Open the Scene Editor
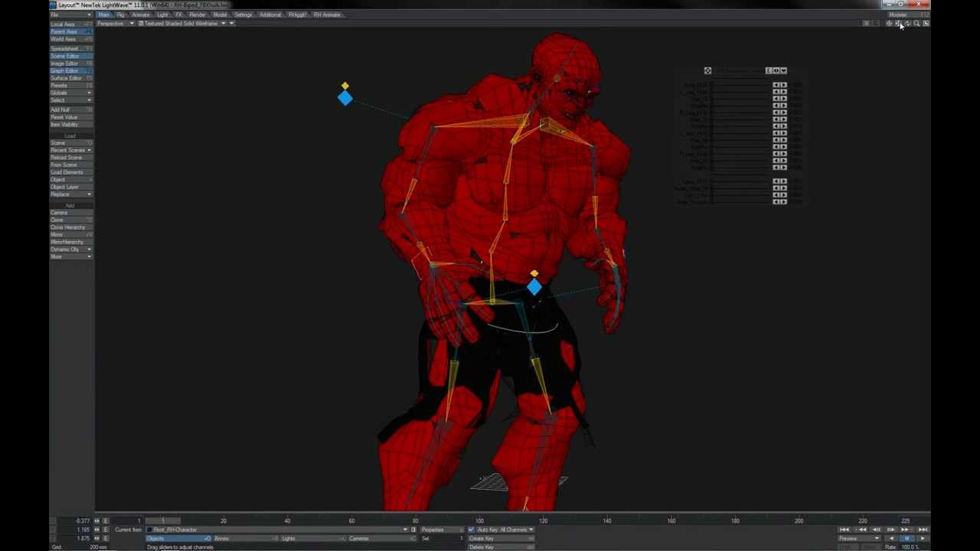Viewport: 980px width, 551px height. 71,56
